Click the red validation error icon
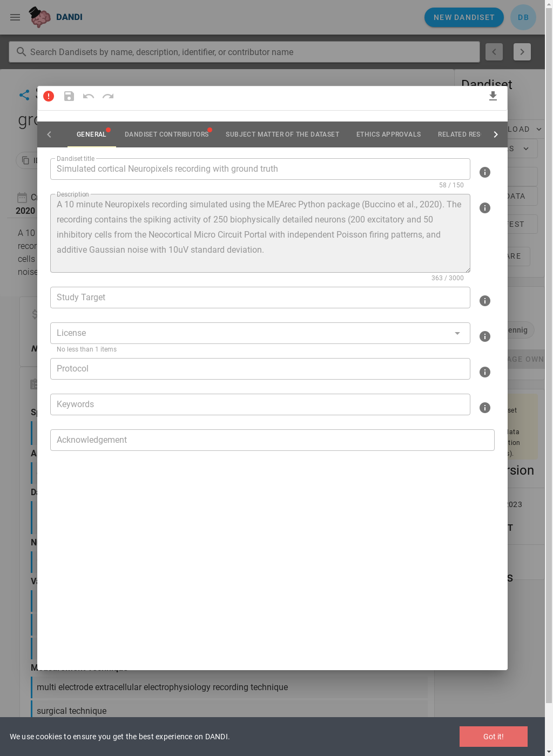 click(x=49, y=96)
